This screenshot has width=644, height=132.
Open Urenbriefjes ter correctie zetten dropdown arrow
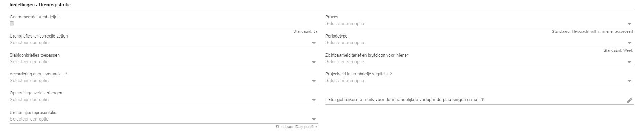[314, 43]
